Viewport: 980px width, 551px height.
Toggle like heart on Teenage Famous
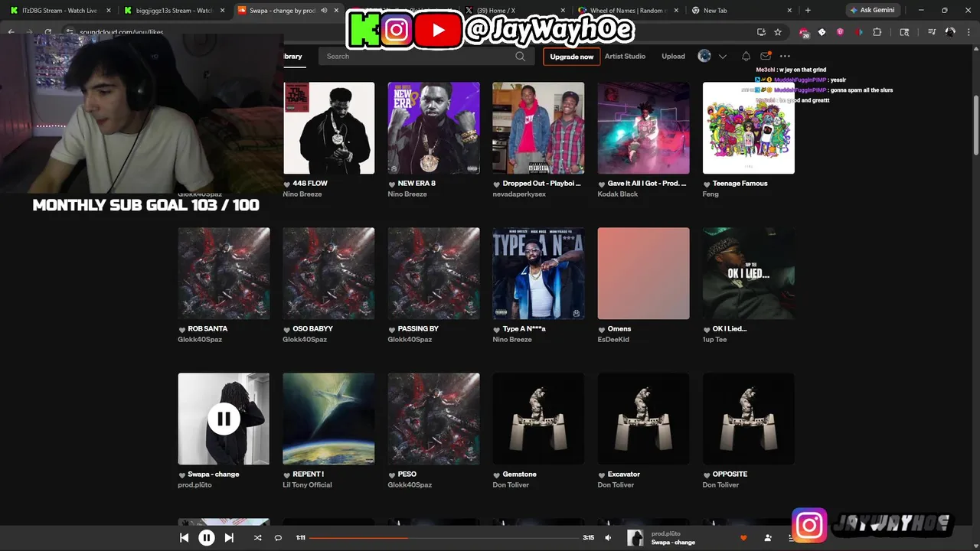[x=707, y=184]
